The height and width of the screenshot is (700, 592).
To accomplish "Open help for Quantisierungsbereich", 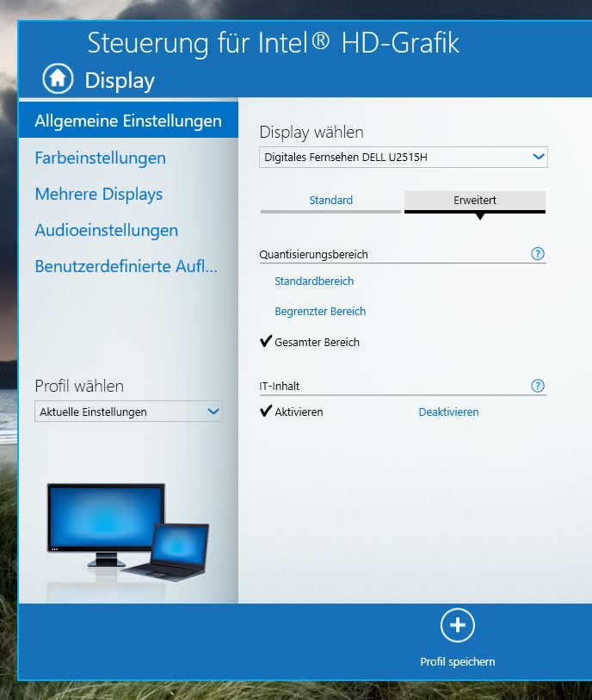I will click(x=538, y=254).
